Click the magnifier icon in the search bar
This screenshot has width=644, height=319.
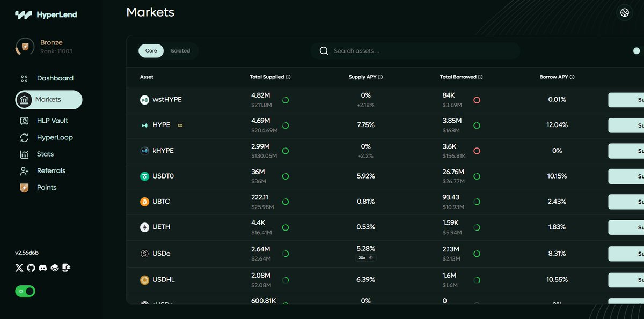pos(324,51)
